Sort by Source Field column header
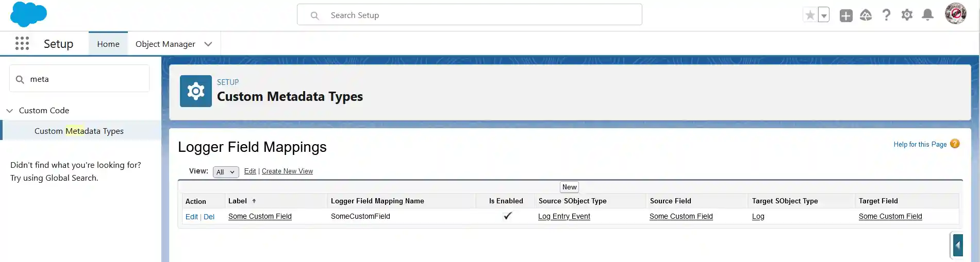 pyautogui.click(x=671, y=201)
